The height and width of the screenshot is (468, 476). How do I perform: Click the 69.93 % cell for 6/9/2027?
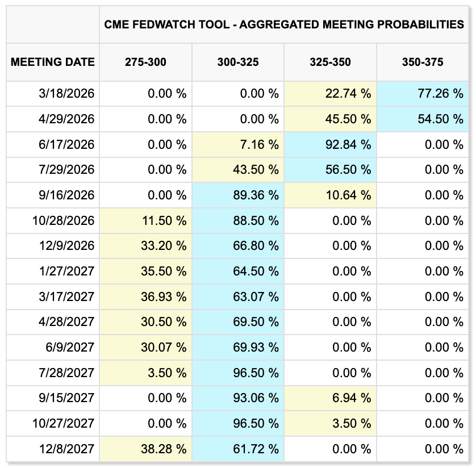(x=256, y=348)
